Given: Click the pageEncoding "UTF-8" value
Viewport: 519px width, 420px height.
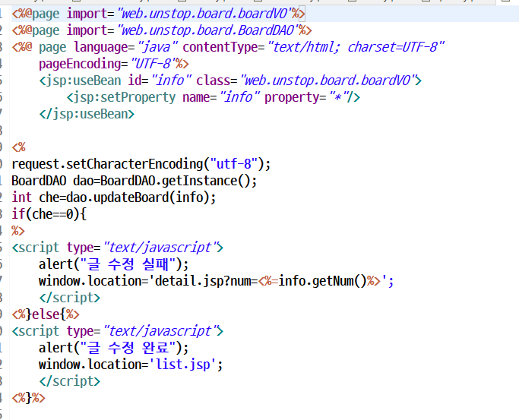Looking at the screenshot, I should [153, 64].
